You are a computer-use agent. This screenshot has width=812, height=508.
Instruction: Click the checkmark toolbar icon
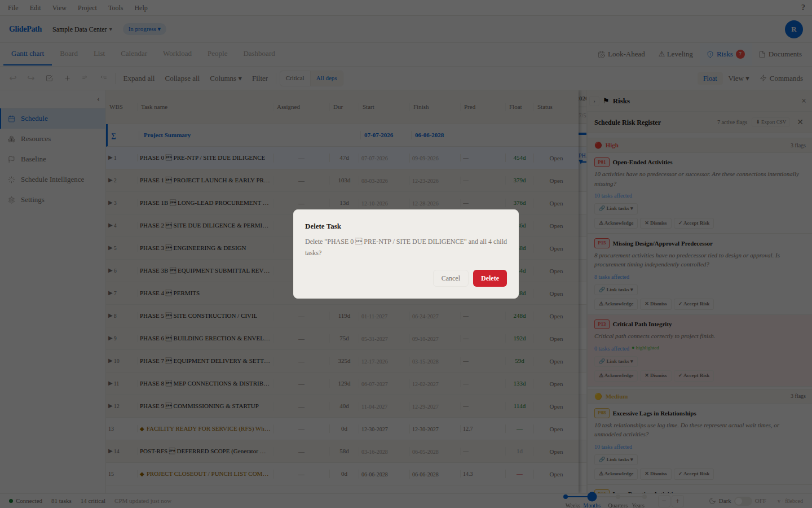click(49, 78)
